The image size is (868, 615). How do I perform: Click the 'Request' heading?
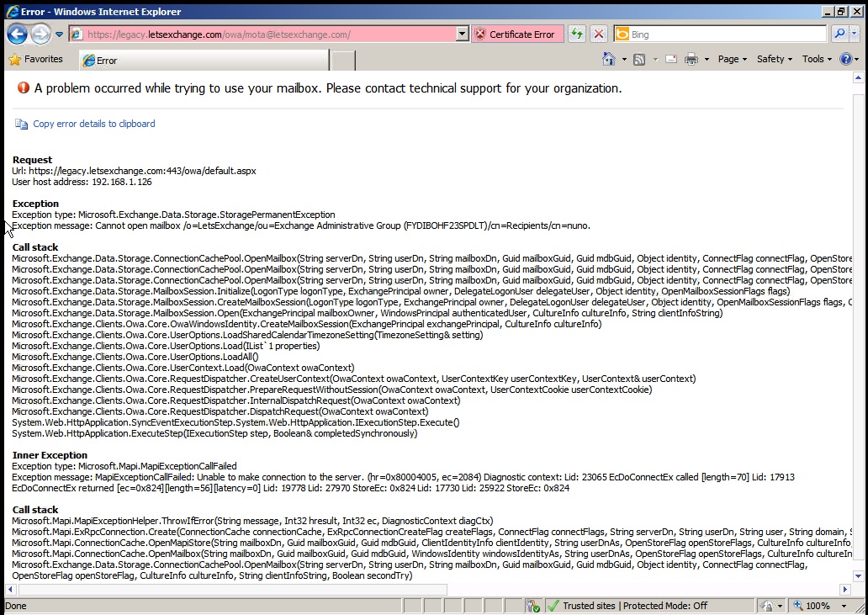(x=32, y=160)
